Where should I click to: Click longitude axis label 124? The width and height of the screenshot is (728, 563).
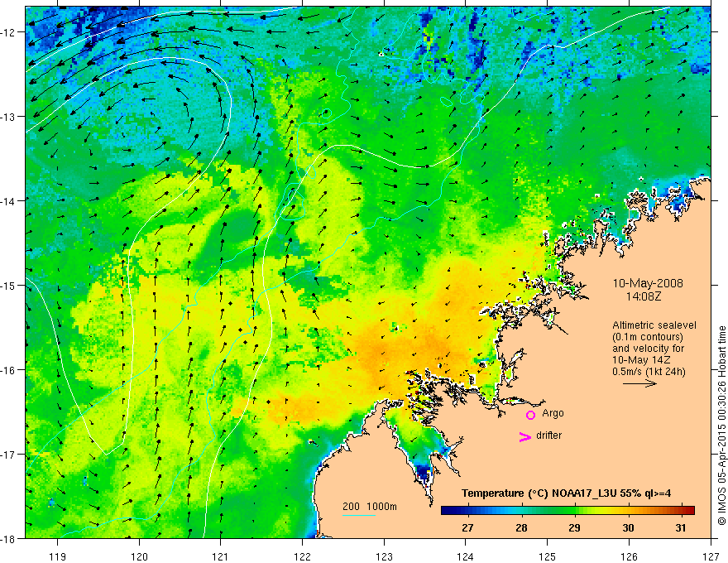(466, 556)
